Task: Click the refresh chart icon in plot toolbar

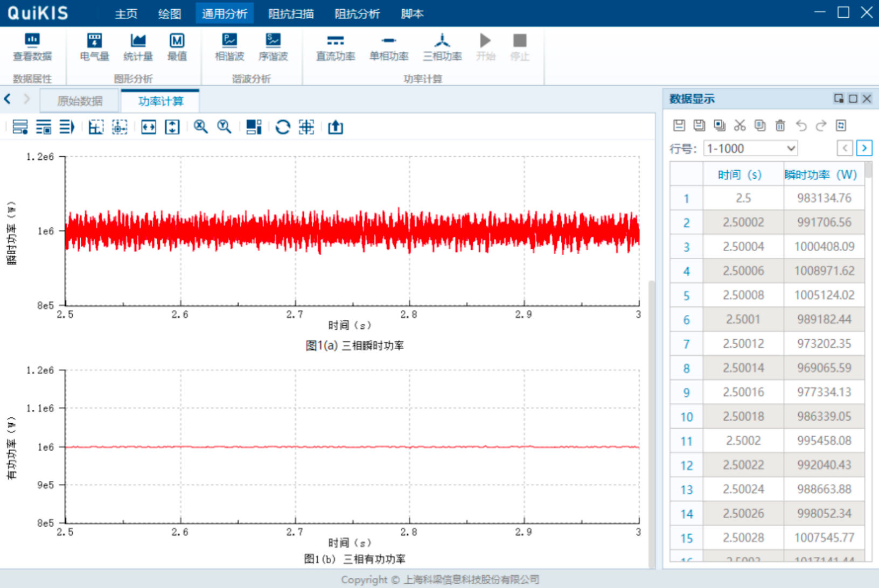Action: [x=282, y=127]
